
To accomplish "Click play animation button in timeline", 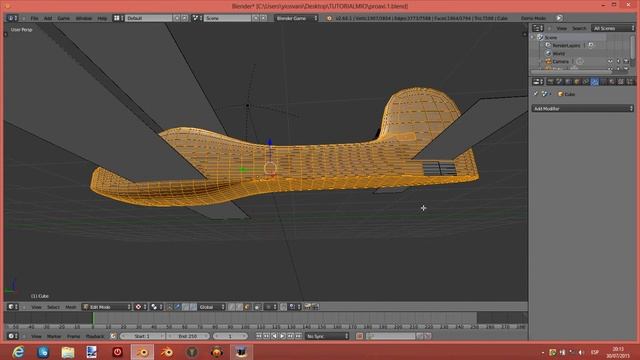I will [282, 336].
